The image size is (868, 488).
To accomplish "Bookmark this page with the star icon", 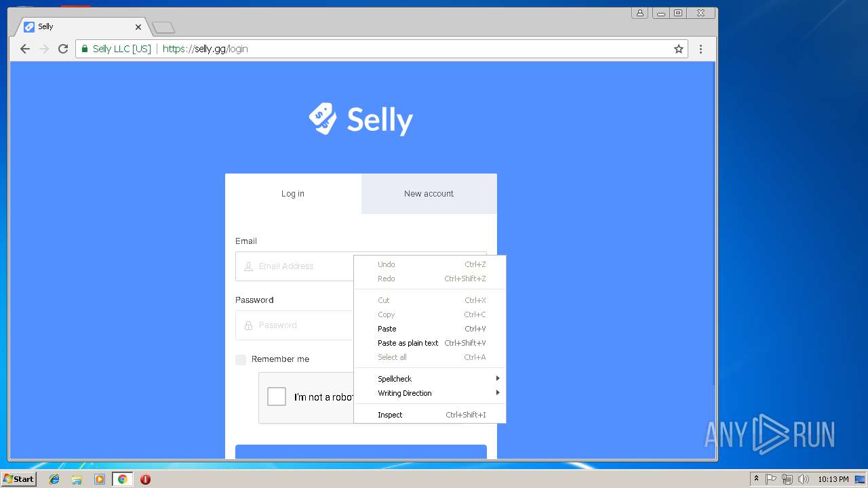I will click(x=678, y=49).
